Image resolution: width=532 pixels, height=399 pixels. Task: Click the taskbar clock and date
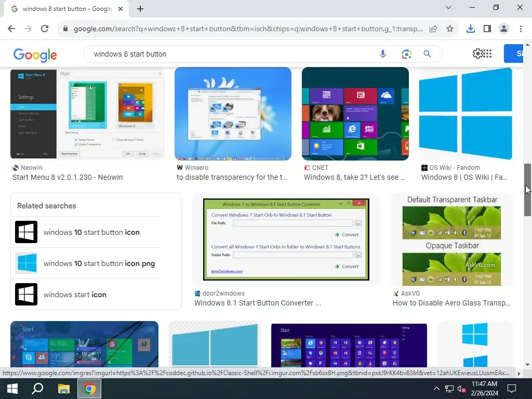pyautogui.click(x=485, y=389)
